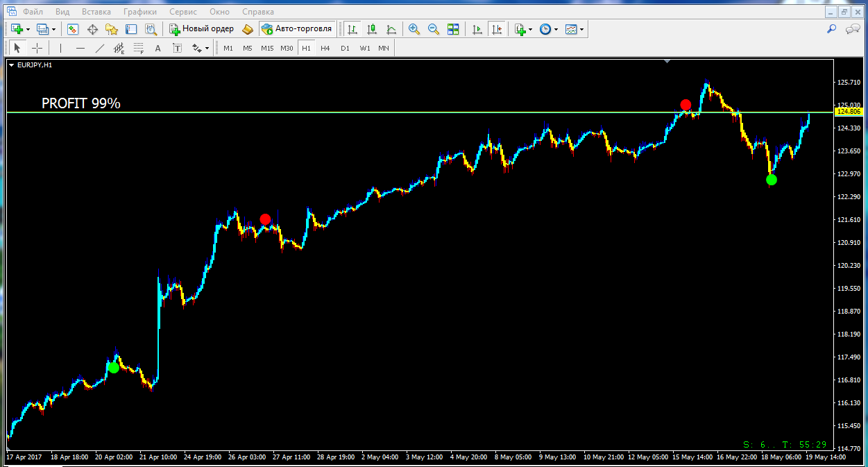Click the zoom out magnifier icon
868x467 pixels.
pyautogui.click(x=434, y=29)
